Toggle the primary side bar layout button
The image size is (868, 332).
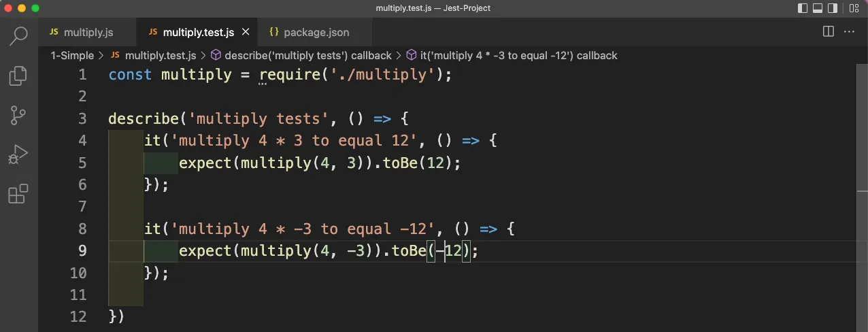tap(803, 8)
